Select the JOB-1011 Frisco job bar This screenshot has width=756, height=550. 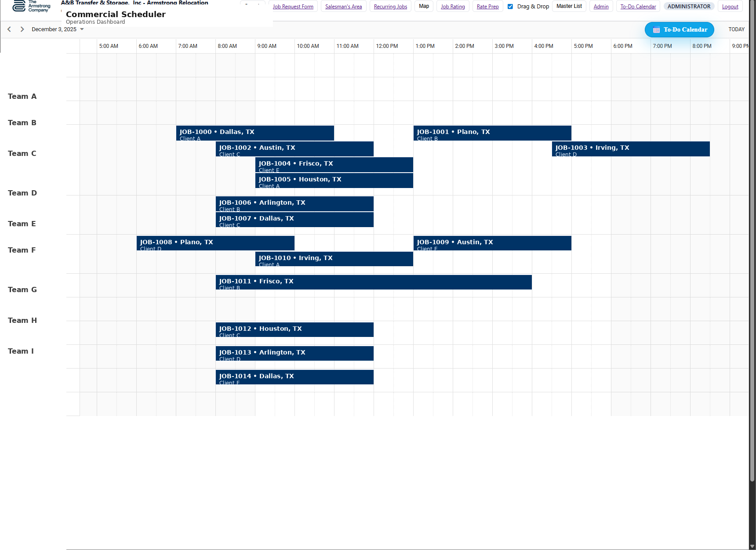(x=373, y=282)
